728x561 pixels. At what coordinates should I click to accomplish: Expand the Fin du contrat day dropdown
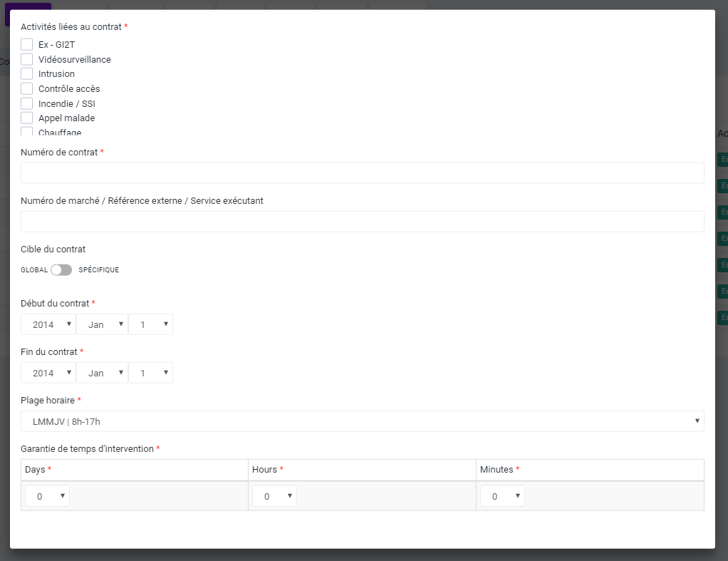150,373
